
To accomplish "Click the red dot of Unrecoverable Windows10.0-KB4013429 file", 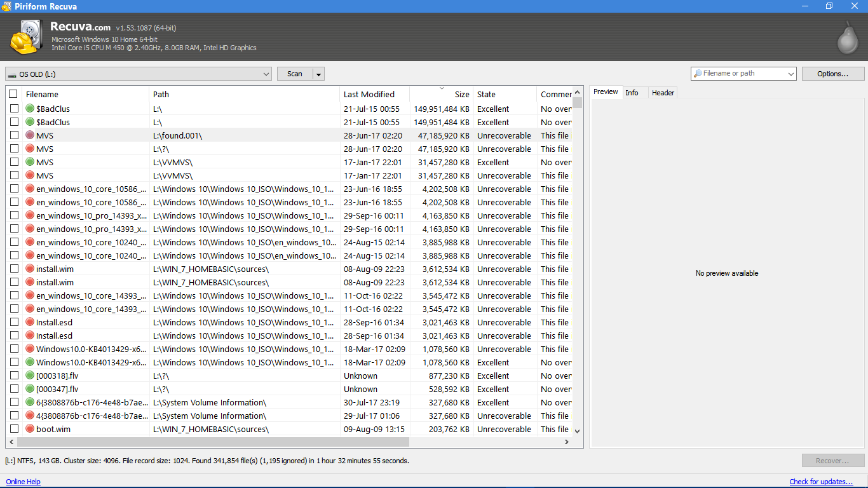I will pyautogui.click(x=30, y=349).
